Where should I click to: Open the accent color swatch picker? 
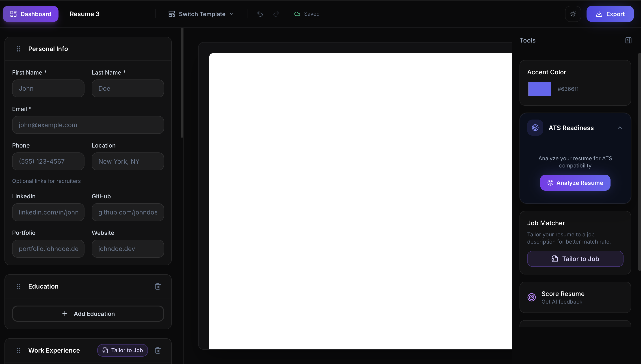(x=539, y=89)
